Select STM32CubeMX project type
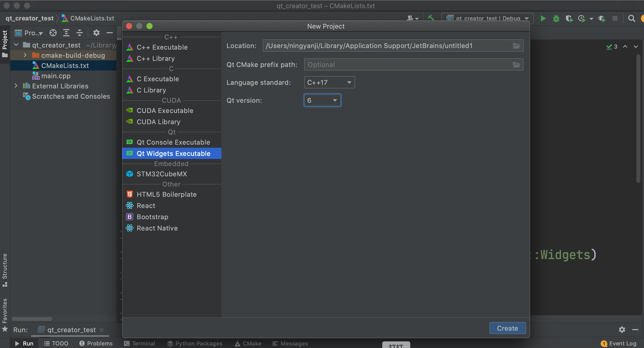 (162, 174)
